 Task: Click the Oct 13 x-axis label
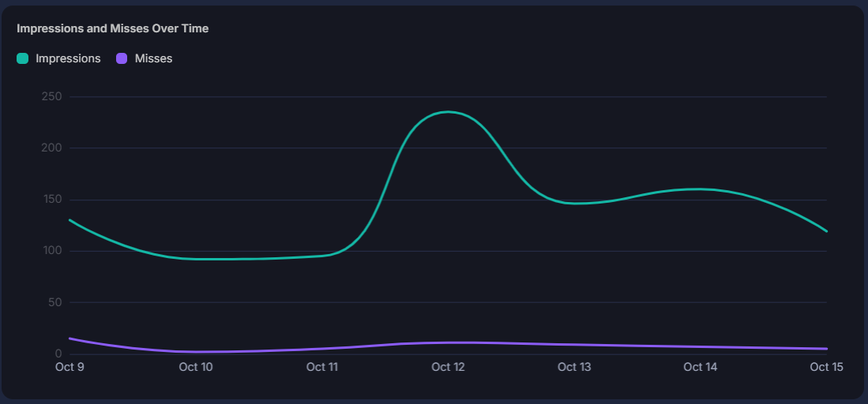[575, 367]
